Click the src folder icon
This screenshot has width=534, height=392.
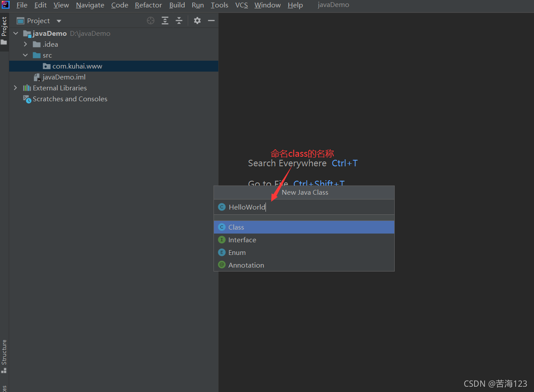pyautogui.click(x=37, y=55)
